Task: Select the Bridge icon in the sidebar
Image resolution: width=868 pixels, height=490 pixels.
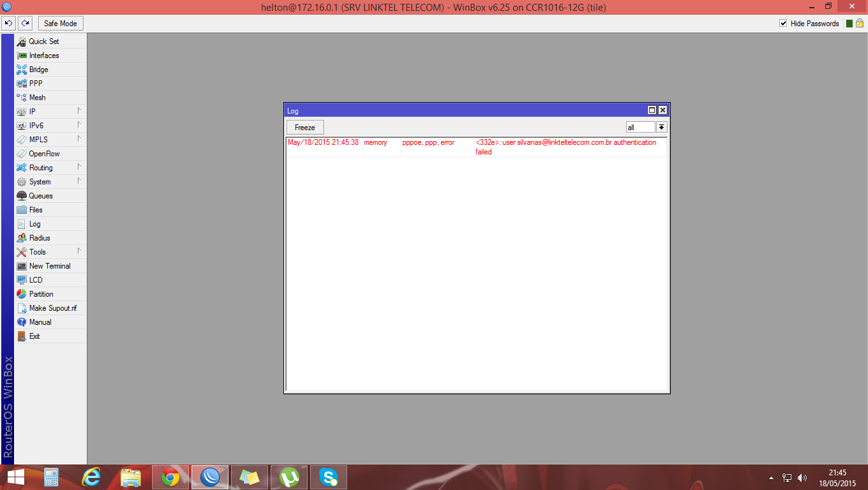Action: [22, 70]
